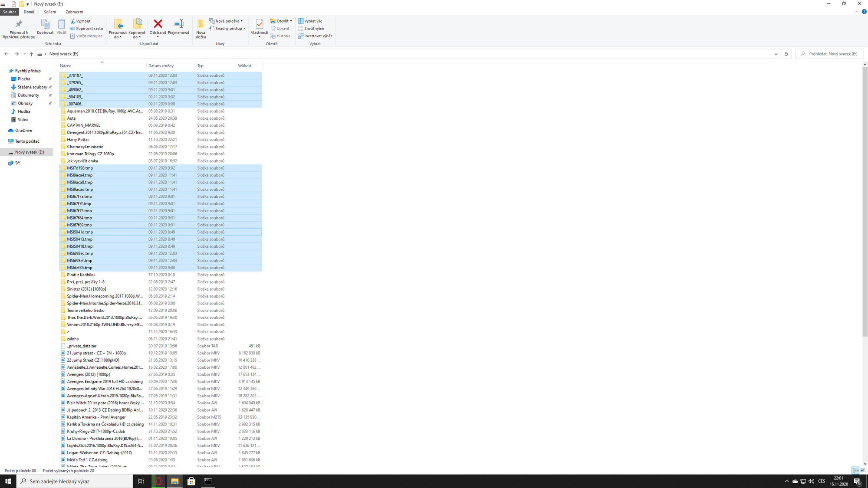The image size is (868, 488).
Task: Refresh the folder view
Action: coord(786,54)
